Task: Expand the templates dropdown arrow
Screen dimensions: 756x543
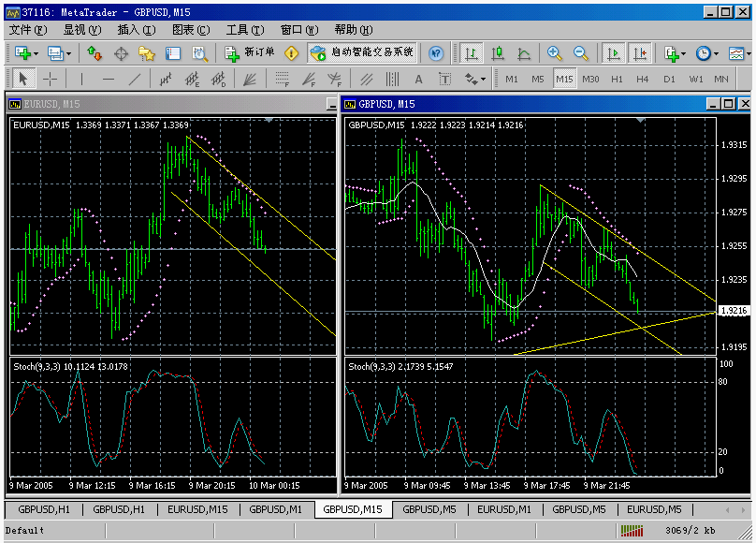Action: coord(749,53)
